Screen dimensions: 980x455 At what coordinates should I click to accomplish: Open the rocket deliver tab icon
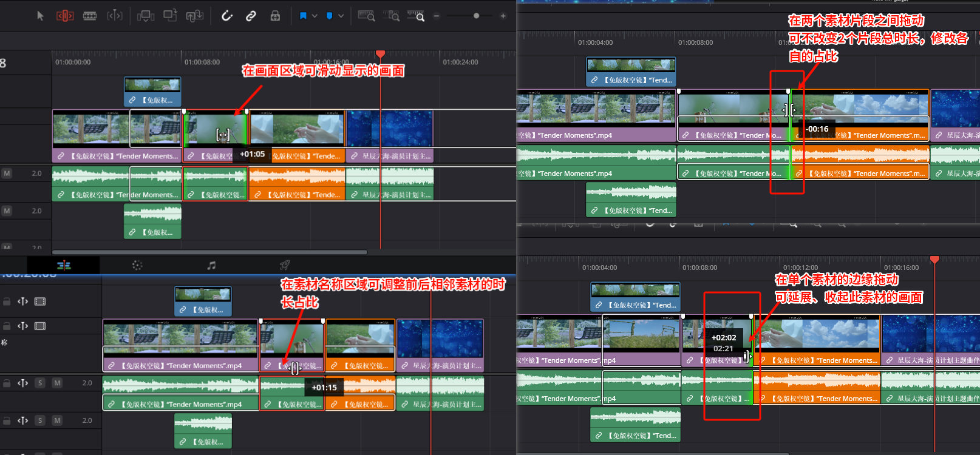tap(285, 265)
